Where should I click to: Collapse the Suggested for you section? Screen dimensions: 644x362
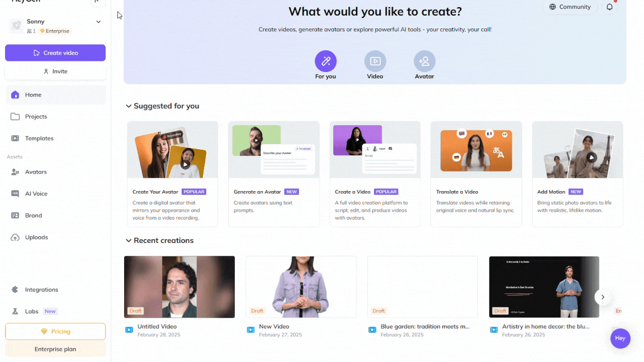[129, 106]
